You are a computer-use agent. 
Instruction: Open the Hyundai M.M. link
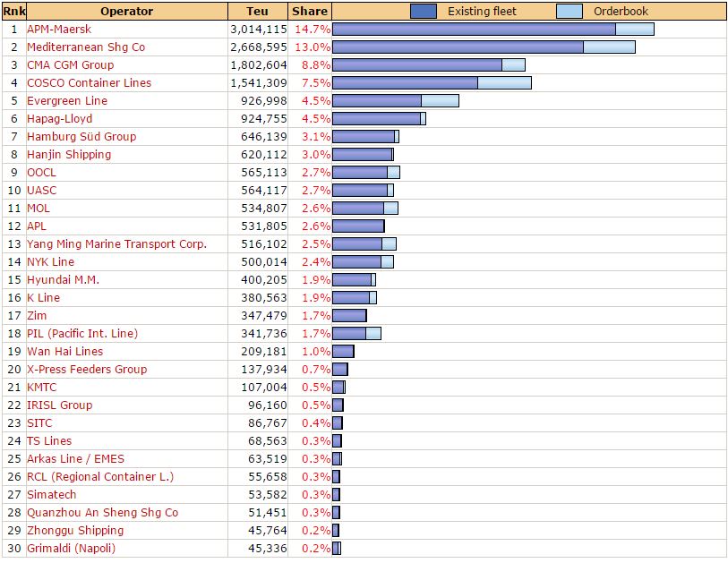[64, 280]
